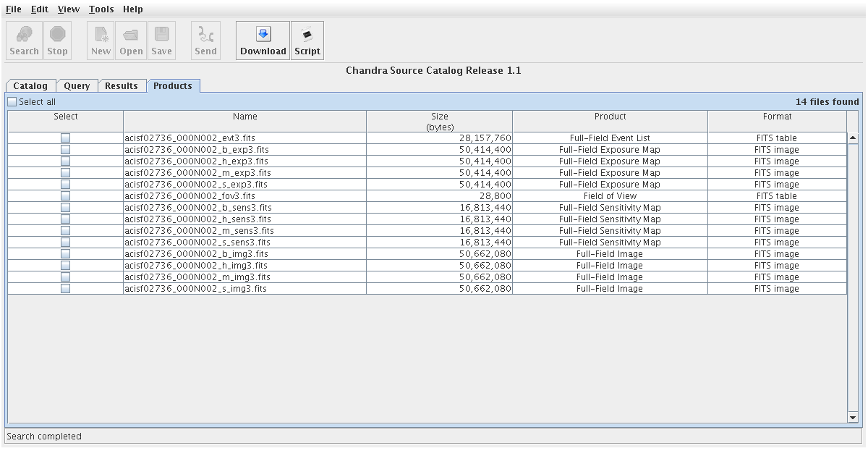Select the checkbox for acisf02736_000N002_fov3.fits

(x=66, y=196)
